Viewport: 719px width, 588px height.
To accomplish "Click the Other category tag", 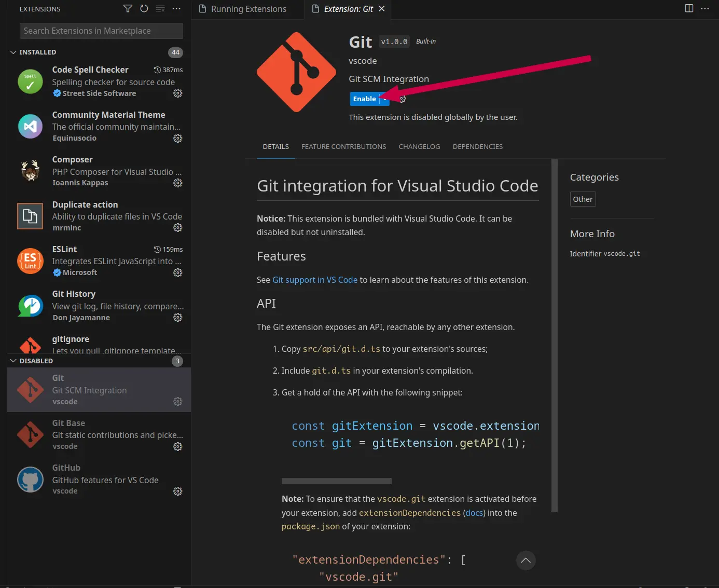I will pyautogui.click(x=583, y=199).
